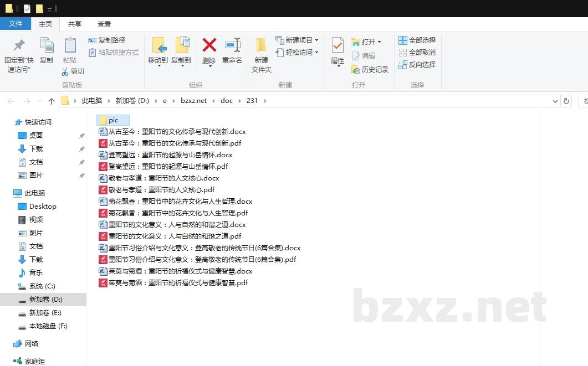Screen dimensions: 588x366
Task: Click Select All in ribbon
Action: 403,40
